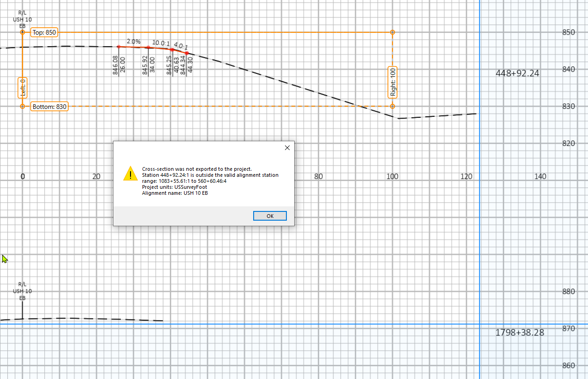Click the 'range: 1083+55.61:1 to 560+60.46:4' line
The width and height of the screenshot is (588, 379).
(184, 181)
